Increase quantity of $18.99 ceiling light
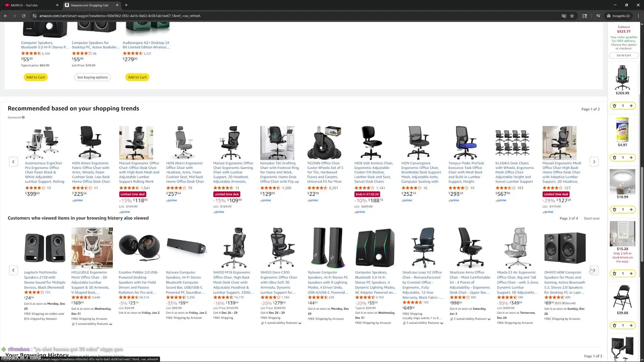 click(x=631, y=209)
